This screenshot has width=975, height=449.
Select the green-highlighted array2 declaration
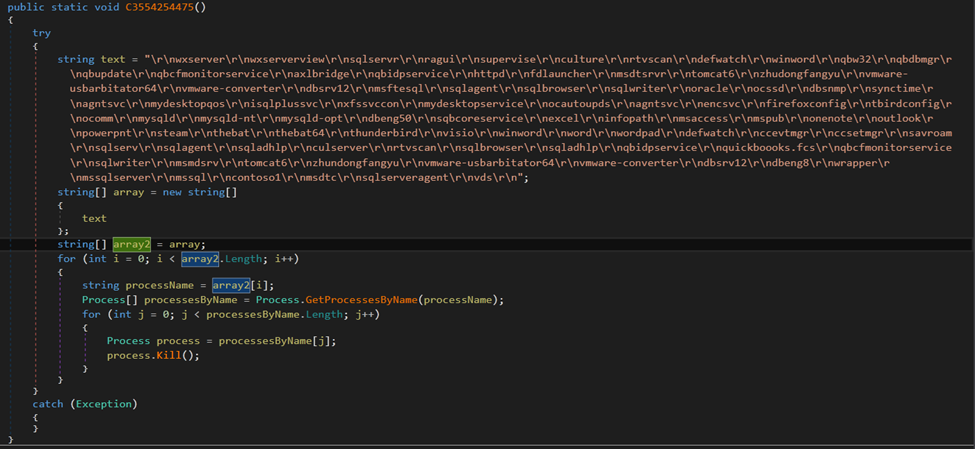click(x=130, y=244)
